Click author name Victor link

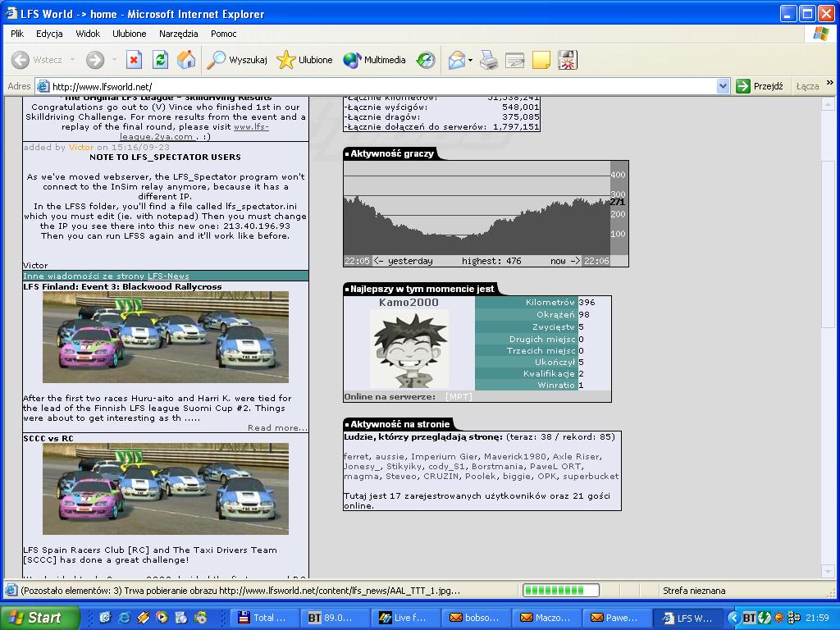81,148
